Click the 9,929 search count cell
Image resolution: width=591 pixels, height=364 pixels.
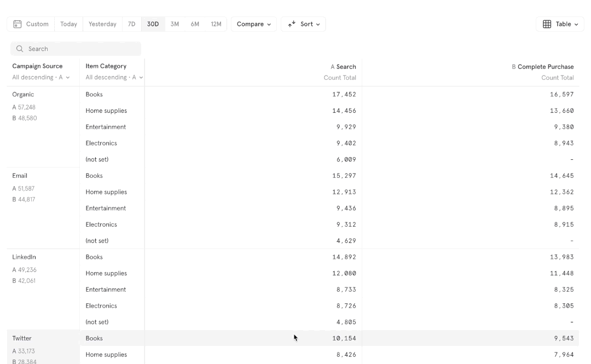346,127
